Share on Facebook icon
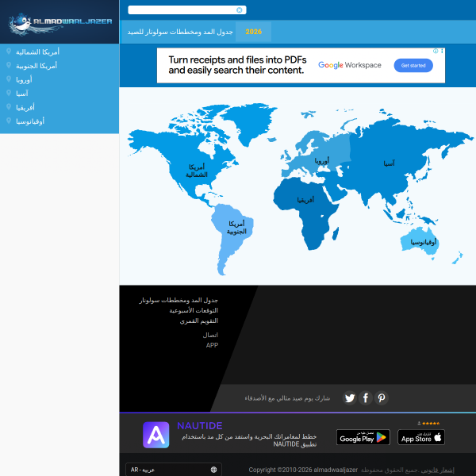 coord(366,398)
